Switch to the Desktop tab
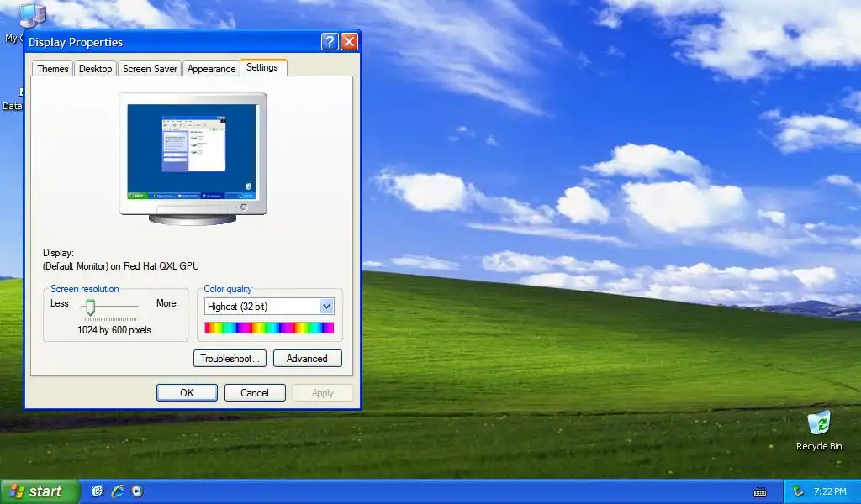This screenshot has width=861, height=504. pyautogui.click(x=96, y=69)
